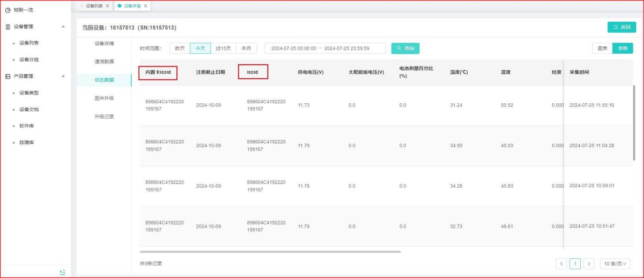This screenshot has width=644, height=278.
Task: Select 近15天 time range
Action: (223, 48)
